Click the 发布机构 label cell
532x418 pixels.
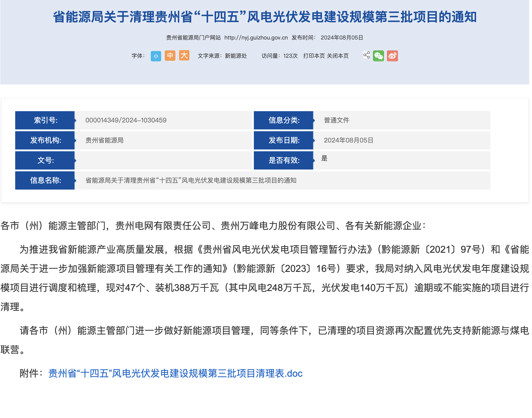tap(45, 140)
